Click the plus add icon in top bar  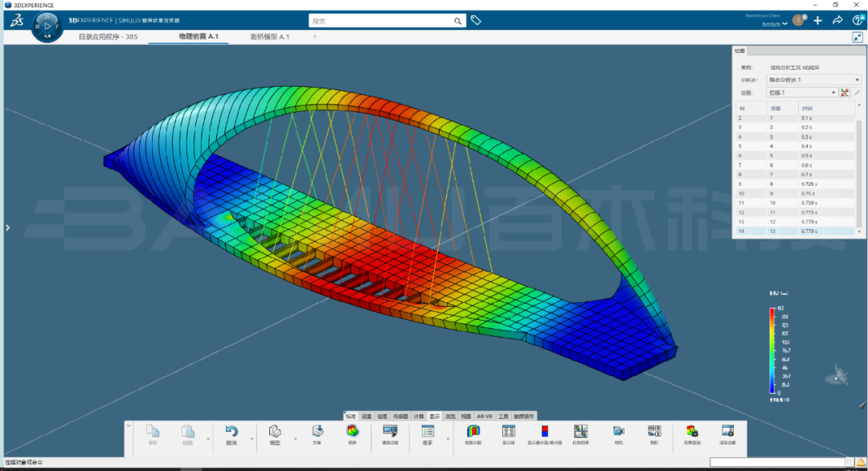(817, 21)
